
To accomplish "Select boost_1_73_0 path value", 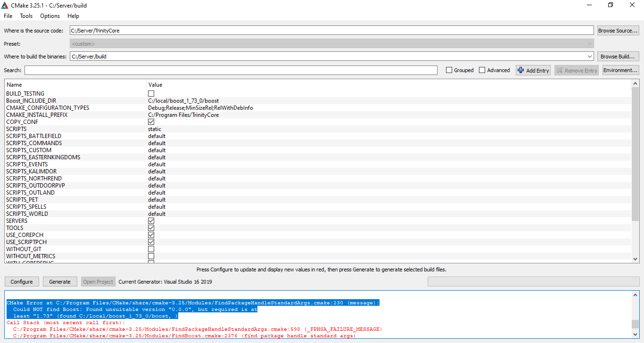I will coord(183,101).
